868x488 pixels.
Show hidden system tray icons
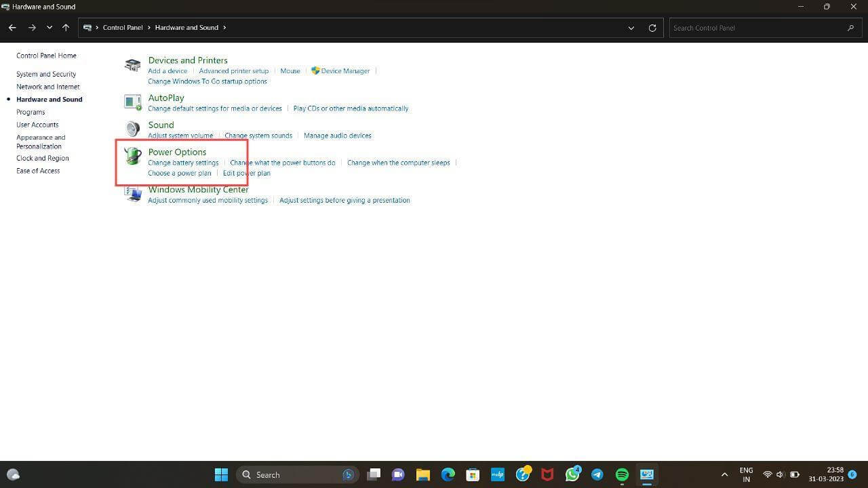[x=724, y=474]
